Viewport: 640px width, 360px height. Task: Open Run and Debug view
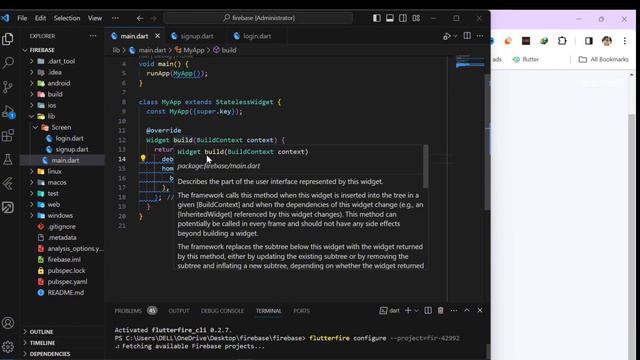pos(8,111)
